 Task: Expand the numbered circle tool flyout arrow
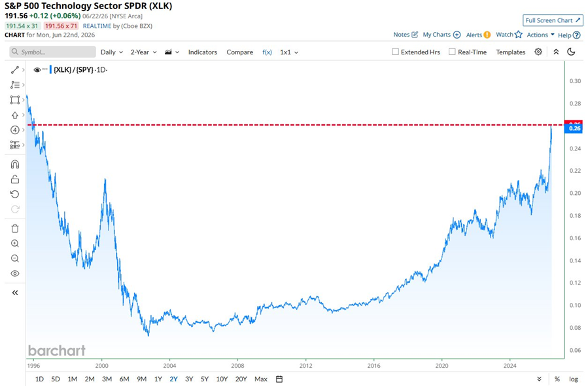(x=24, y=130)
